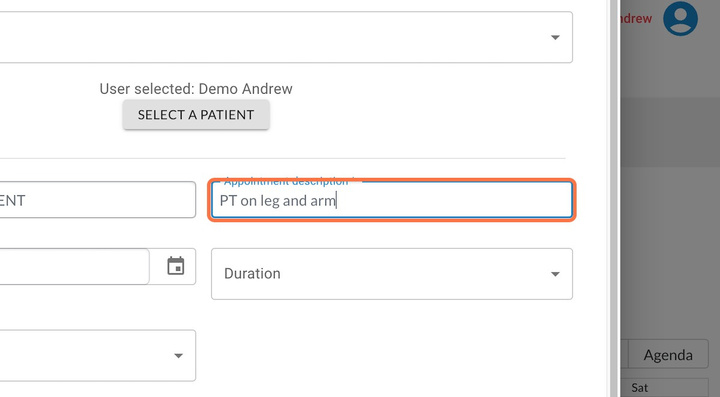Open the calendar date picker icon

click(175, 266)
